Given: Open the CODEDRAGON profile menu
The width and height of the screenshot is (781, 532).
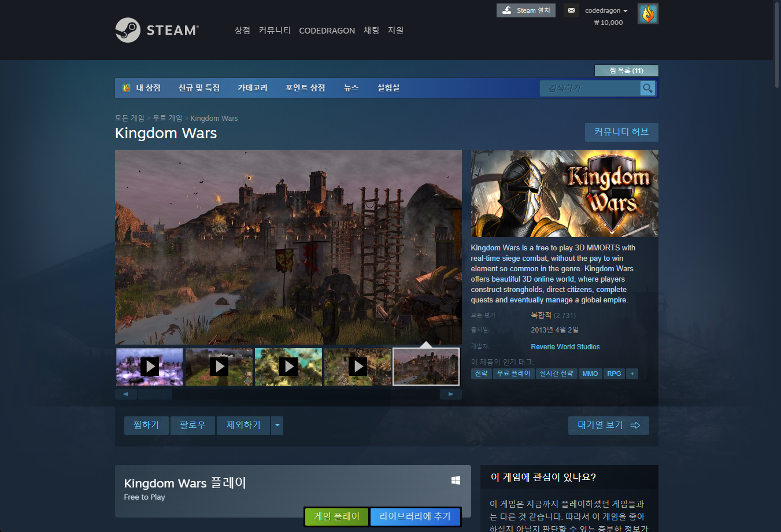Looking at the screenshot, I should (327, 31).
